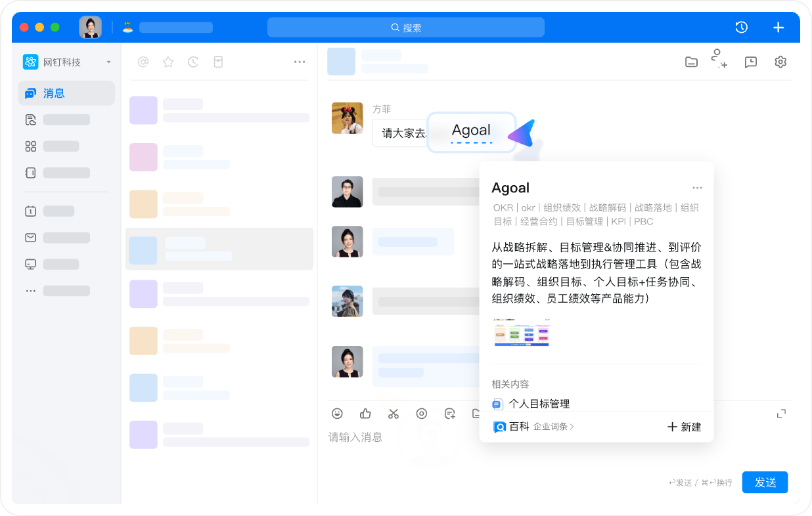Open the monitor screen sidebar icon
812x516 pixels.
[30, 264]
